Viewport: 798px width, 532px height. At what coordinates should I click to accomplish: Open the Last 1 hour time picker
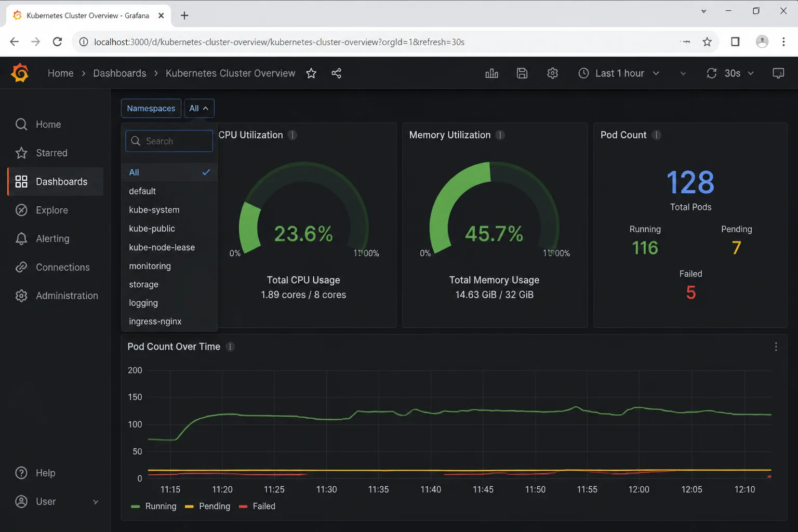tap(619, 73)
